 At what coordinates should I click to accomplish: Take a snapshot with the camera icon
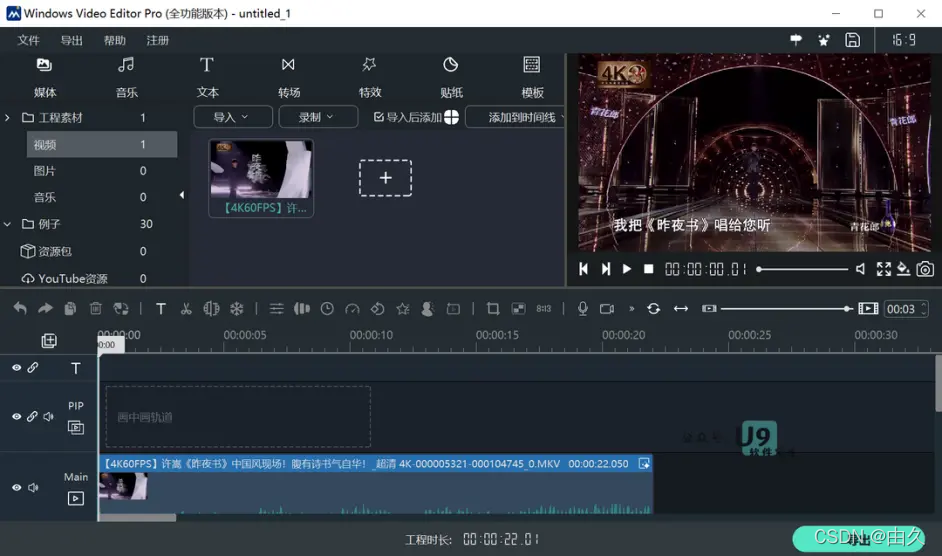tap(925, 269)
